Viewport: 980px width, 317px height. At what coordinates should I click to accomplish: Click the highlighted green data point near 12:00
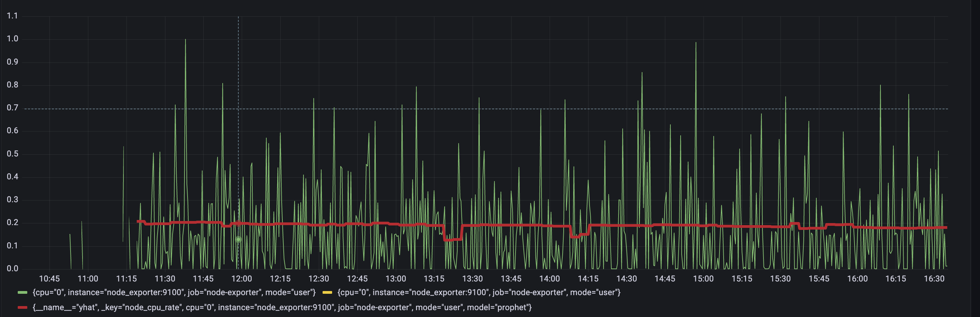tap(238, 239)
